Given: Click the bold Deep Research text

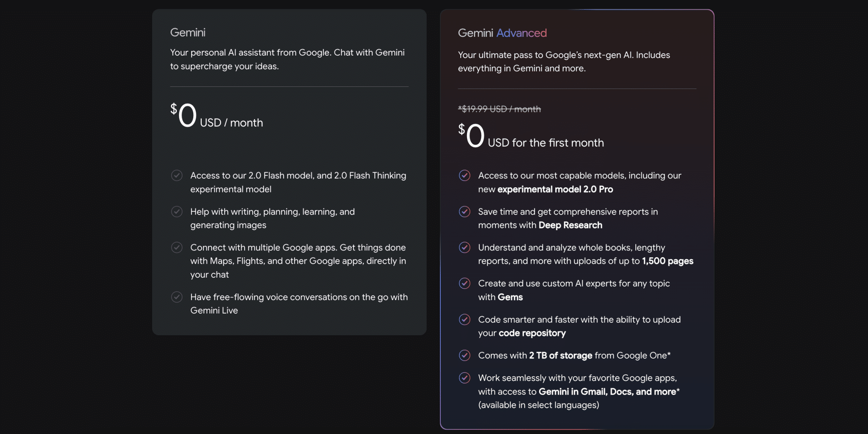Looking at the screenshot, I should pos(570,225).
